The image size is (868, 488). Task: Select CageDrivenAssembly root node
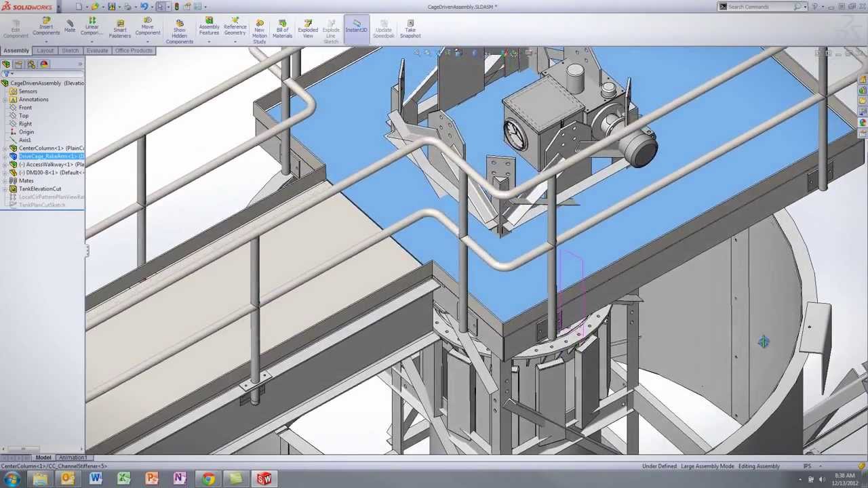[43, 83]
